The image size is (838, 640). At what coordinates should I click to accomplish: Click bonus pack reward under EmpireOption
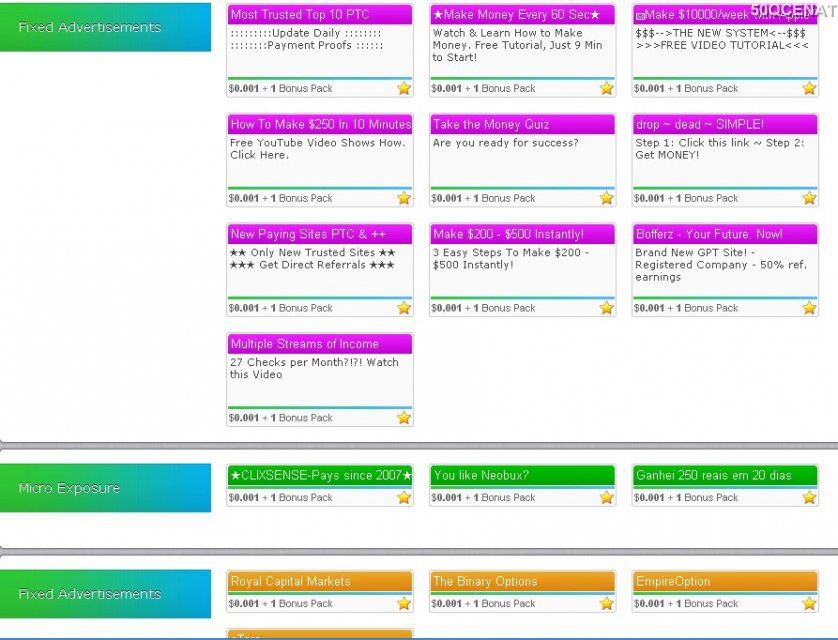686,604
